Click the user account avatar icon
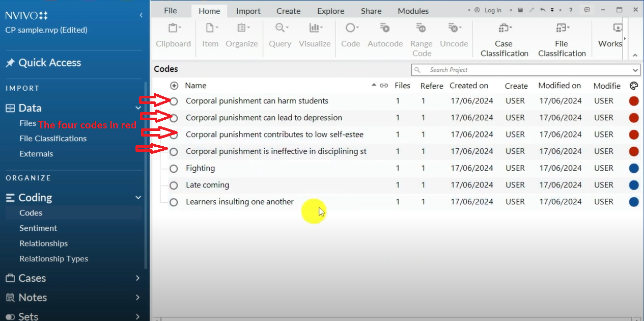The width and height of the screenshot is (644, 321). point(477,10)
